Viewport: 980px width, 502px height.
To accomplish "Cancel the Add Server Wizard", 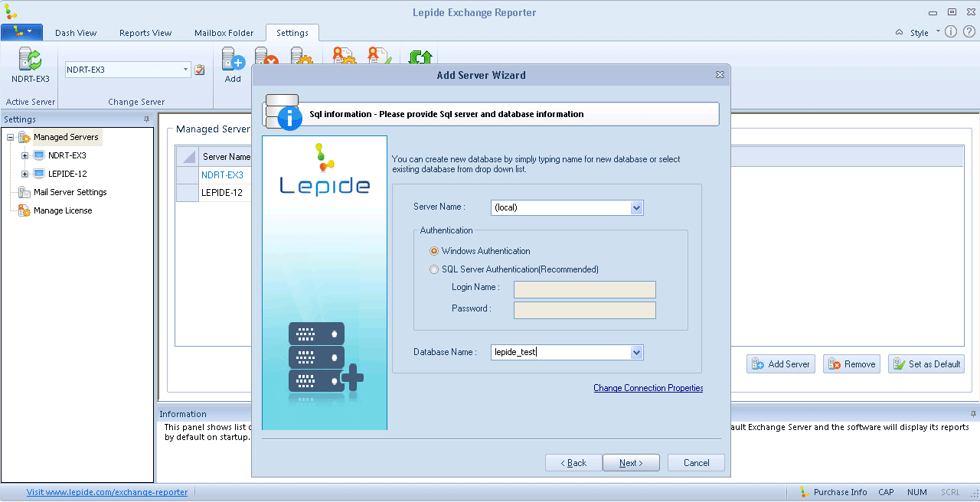I will [x=696, y=463].
